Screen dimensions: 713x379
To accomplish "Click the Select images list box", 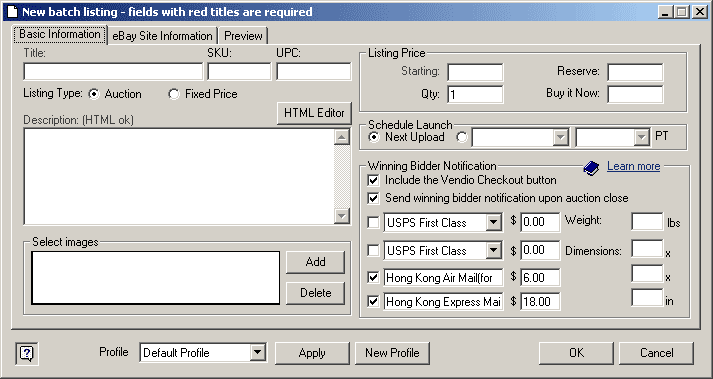I will click(x=156, y=278).
